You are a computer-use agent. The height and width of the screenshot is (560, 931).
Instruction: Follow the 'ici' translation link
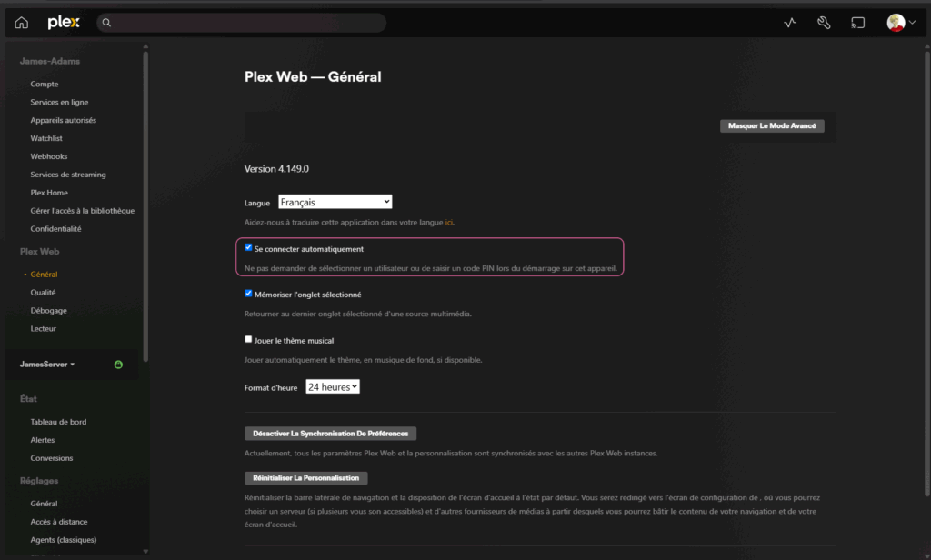click(x=449, y=222)
